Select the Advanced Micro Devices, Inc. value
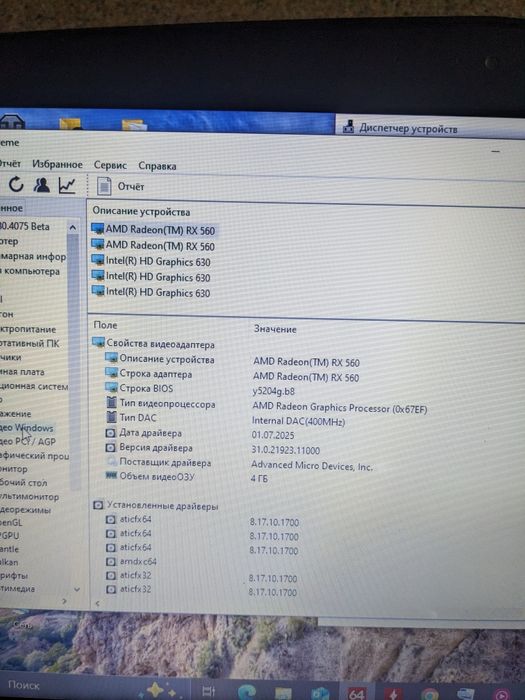525x700 pixels. [x=312, y=466]
